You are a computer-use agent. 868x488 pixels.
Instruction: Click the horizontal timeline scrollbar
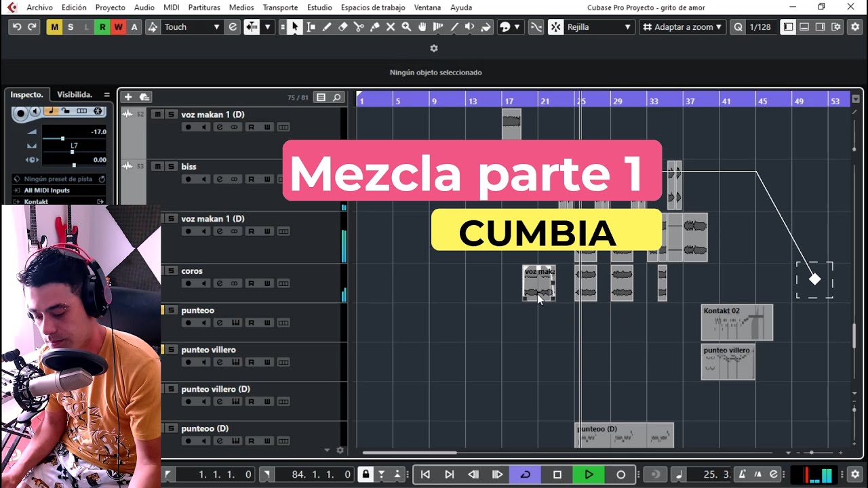pos(410,453)
